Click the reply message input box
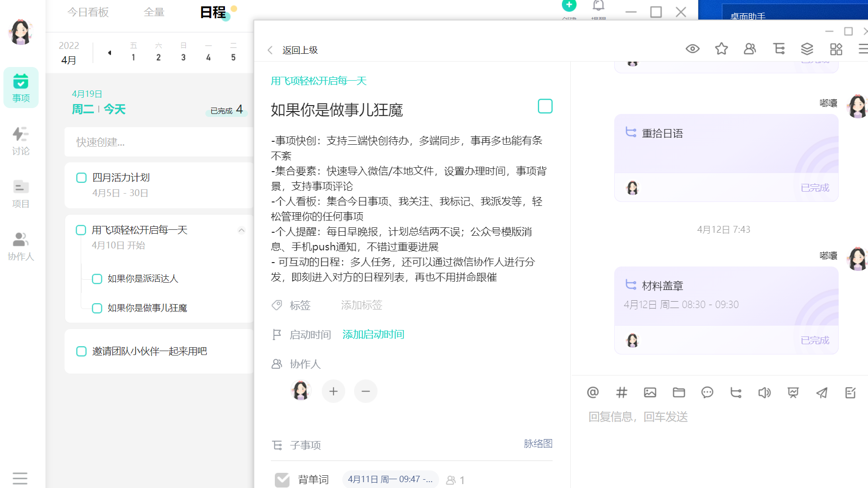868x488 pixels. [719, 417]
